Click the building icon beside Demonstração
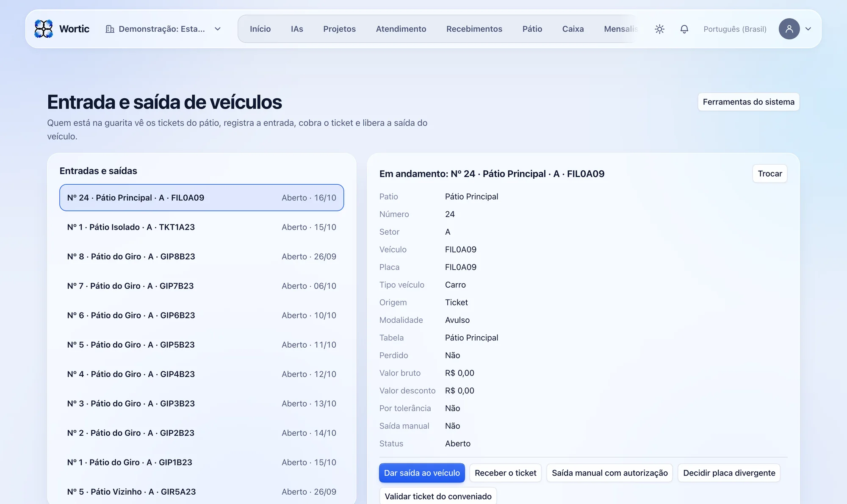The image size is (847, 504). (110, 29)
